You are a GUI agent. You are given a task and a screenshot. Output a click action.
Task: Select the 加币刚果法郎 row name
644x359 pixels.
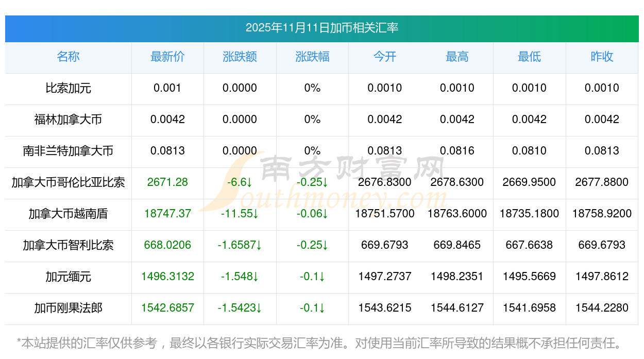(68, 308)
